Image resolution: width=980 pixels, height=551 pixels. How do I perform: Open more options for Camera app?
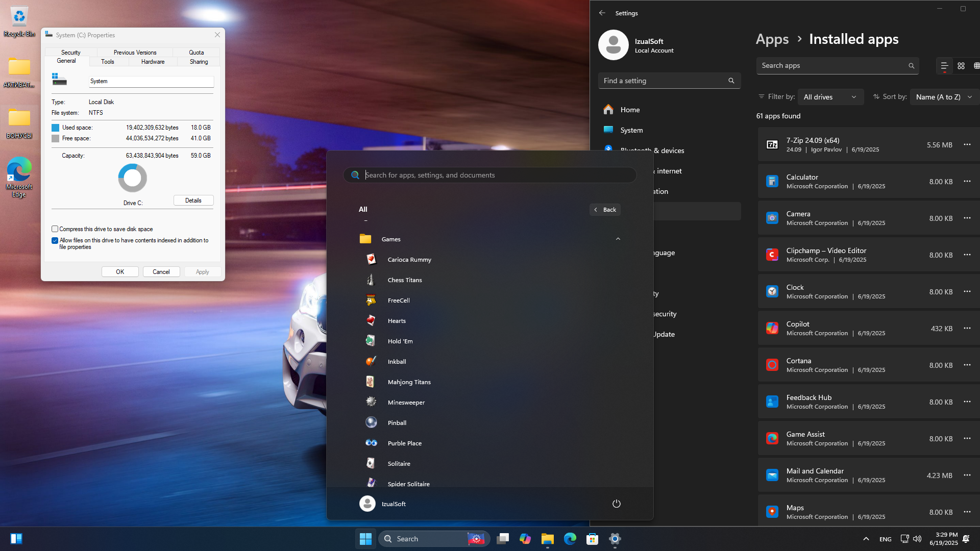(x=967, y=218)
